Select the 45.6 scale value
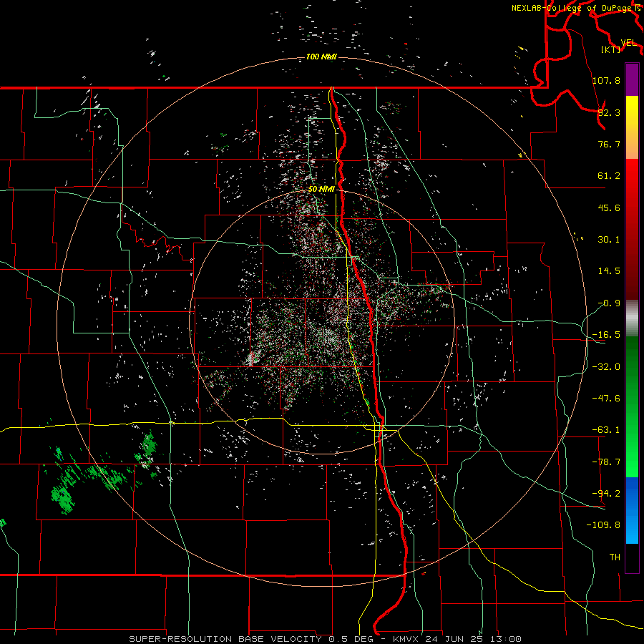Viewport: 644px width, 644px height. (609, 208)
